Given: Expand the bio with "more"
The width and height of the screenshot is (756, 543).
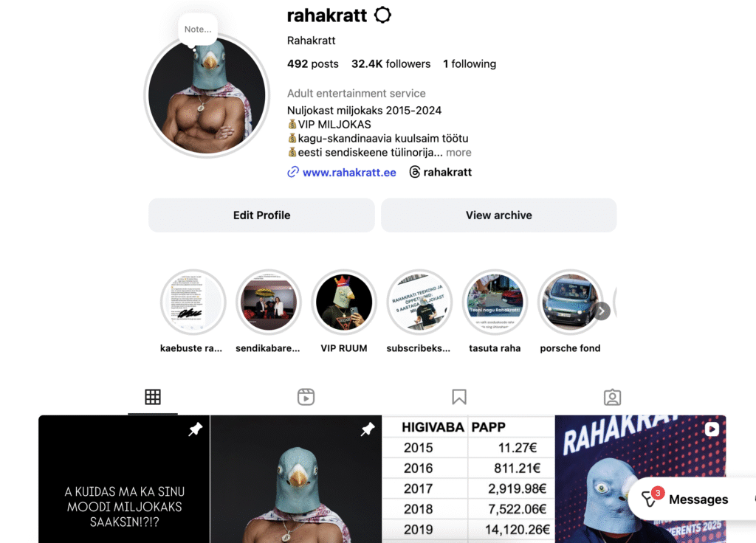Looking at the screenshot, I should tap(458, 152).
